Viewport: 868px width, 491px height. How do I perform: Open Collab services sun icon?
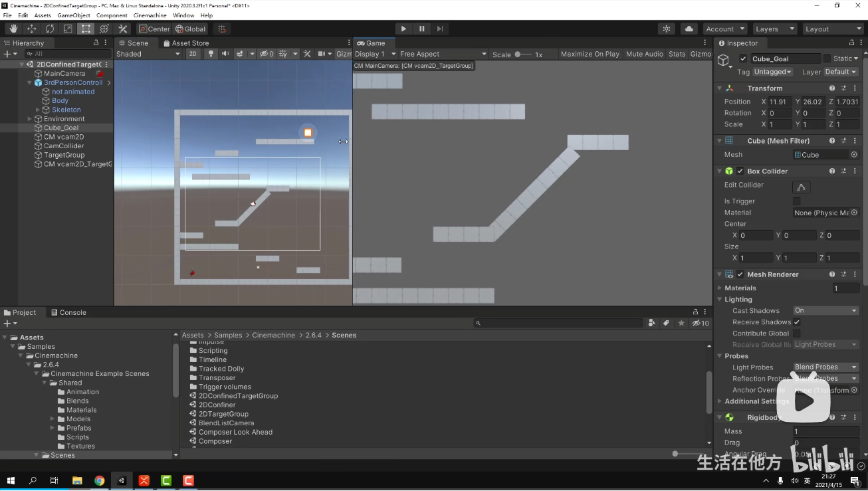click(x=667, y=29)
